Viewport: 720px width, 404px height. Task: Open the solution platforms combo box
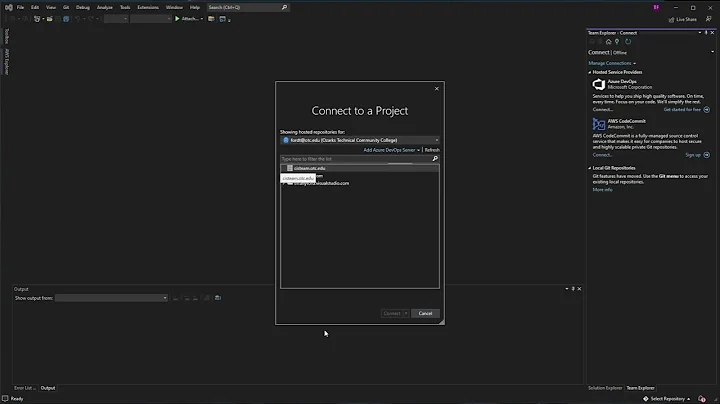tap(151, 19)
